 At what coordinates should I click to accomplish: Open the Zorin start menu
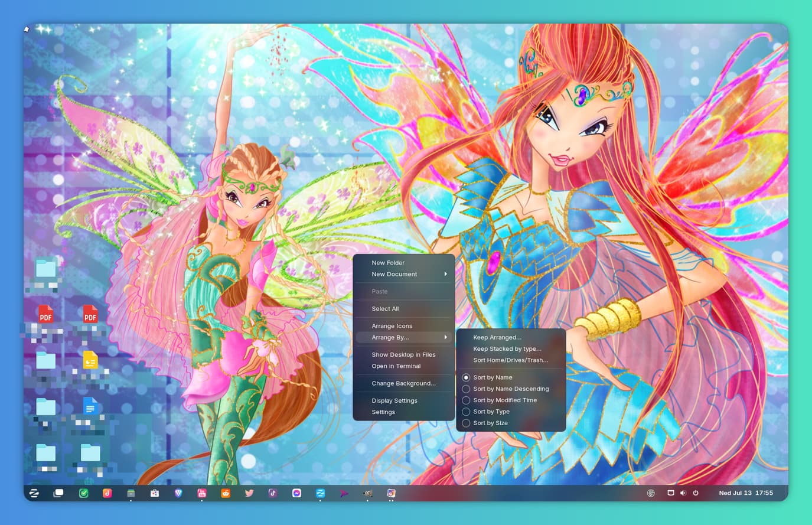tap(34, 493)
